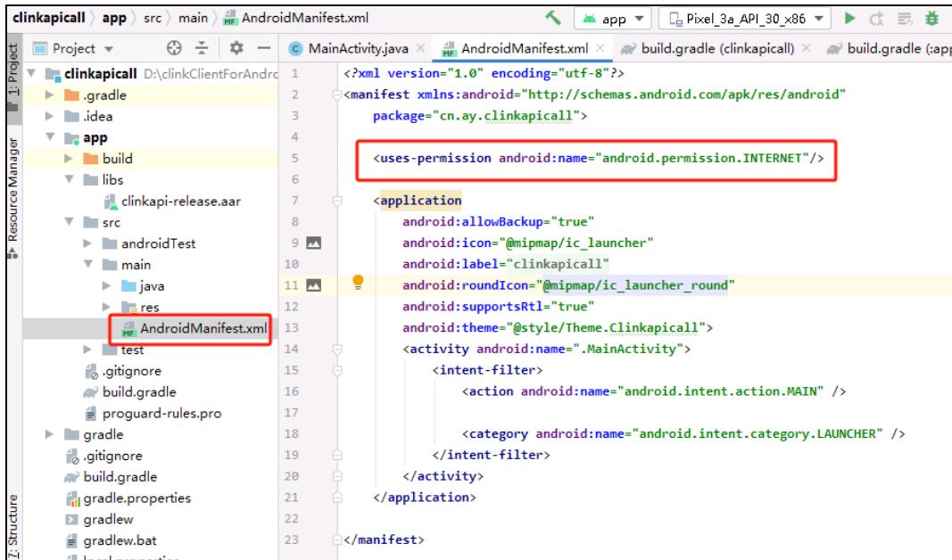
Task: Click the locate target icon in Project panel
Action: point(175,46)
